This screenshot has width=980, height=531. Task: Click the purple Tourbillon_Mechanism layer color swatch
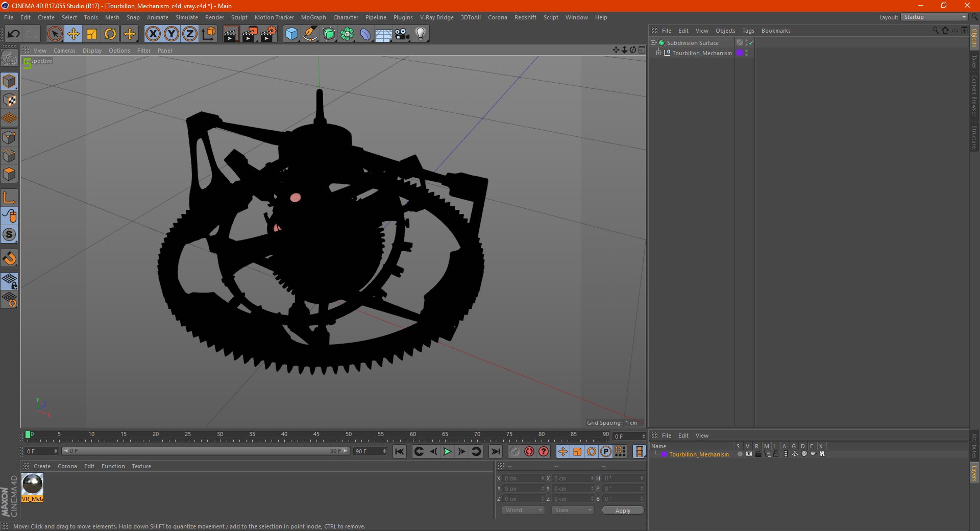[664, 454]
